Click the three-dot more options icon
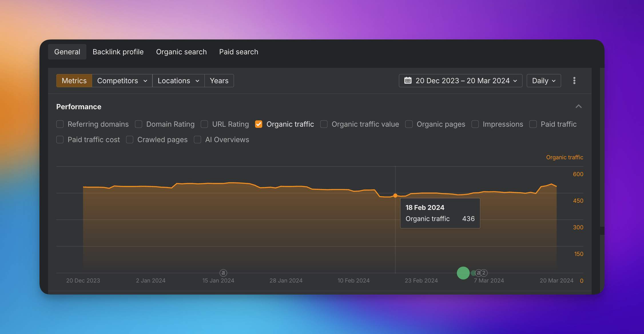Screen dimensions: 644x334 (574, 81)
